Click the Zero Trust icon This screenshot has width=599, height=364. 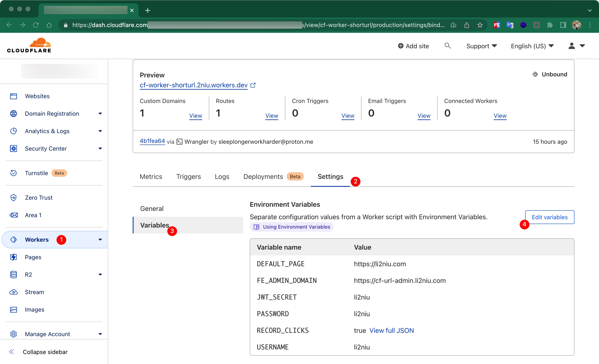13,197
